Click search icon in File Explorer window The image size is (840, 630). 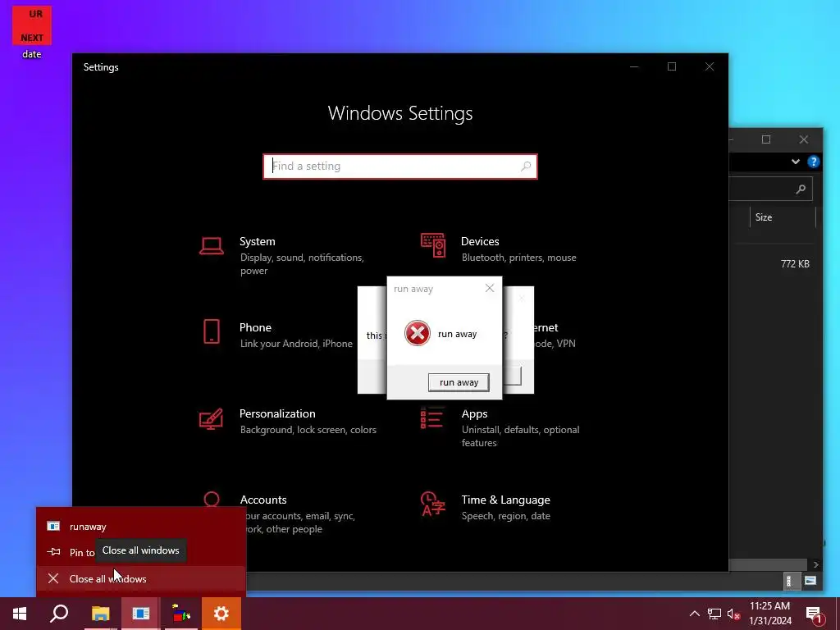coord(801,189)
